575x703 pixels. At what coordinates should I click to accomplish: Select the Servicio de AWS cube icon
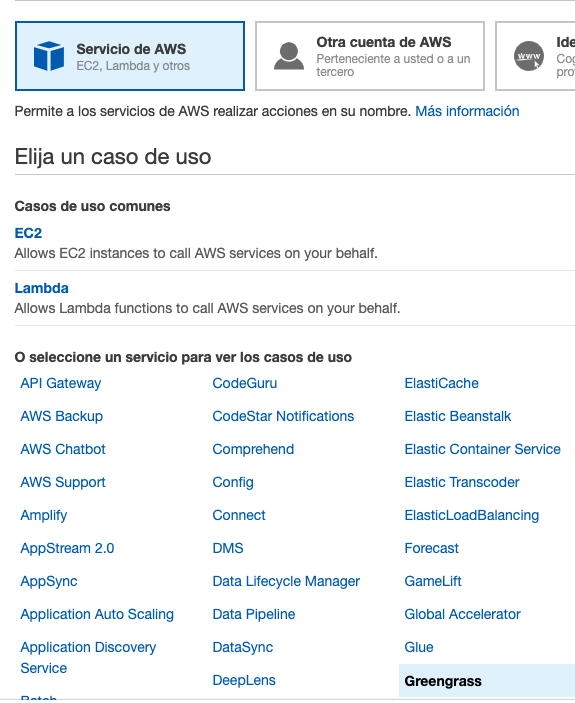[49, 56]
